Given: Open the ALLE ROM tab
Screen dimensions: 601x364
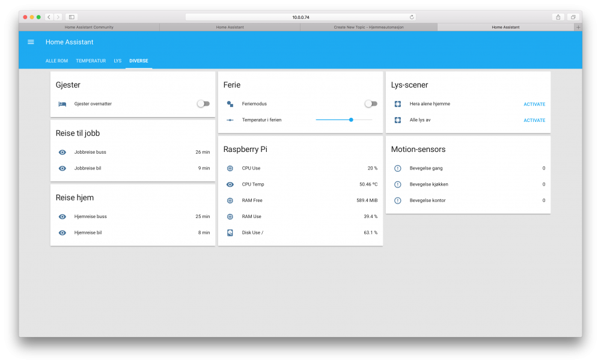Looking at the screenshot, I should (x=56, y=61).
